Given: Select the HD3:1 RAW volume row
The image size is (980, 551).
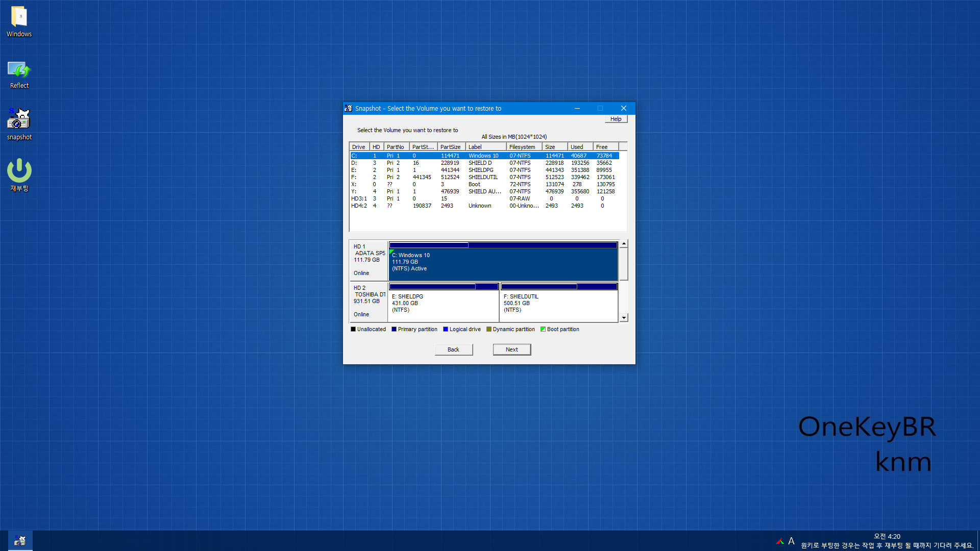Looking at the screenshot, I should (484, 198).
